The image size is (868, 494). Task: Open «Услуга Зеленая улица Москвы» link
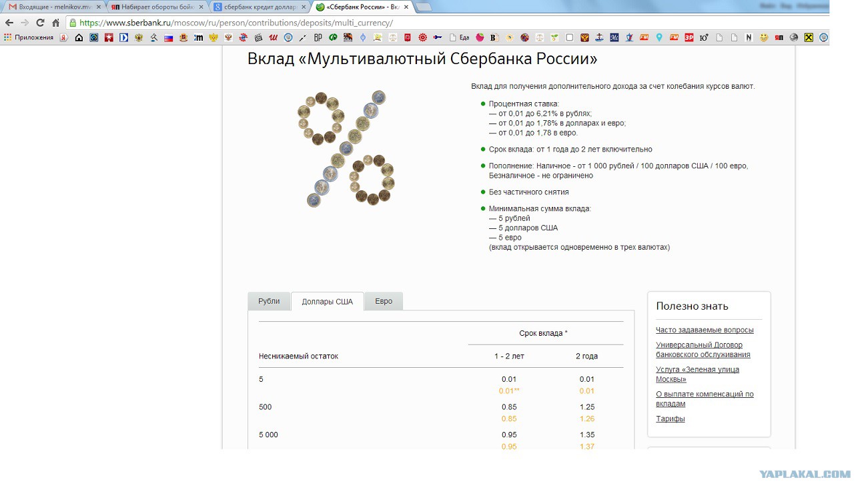click(697, 375)
